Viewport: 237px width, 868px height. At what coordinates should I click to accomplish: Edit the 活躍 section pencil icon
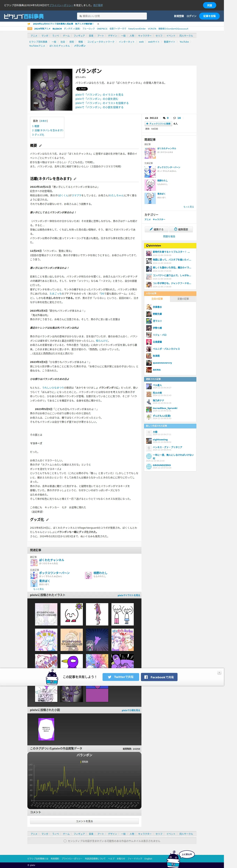75,179
